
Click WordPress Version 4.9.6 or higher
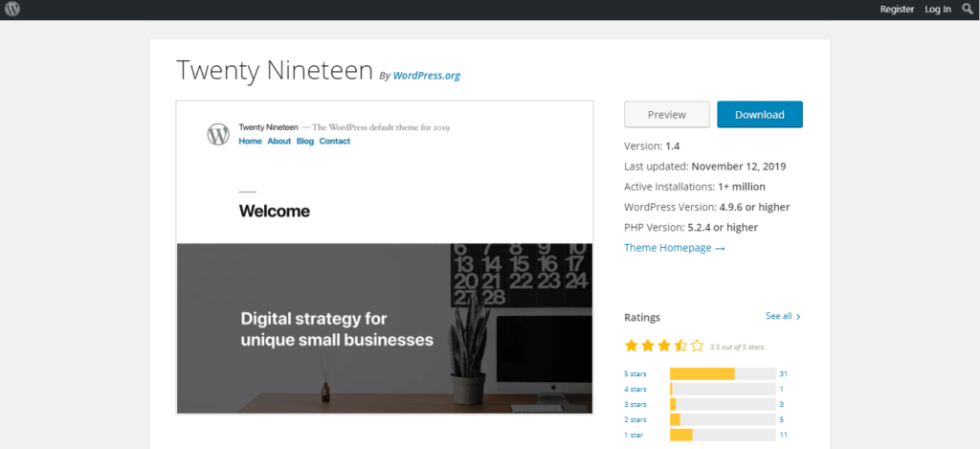pos(707,207)
